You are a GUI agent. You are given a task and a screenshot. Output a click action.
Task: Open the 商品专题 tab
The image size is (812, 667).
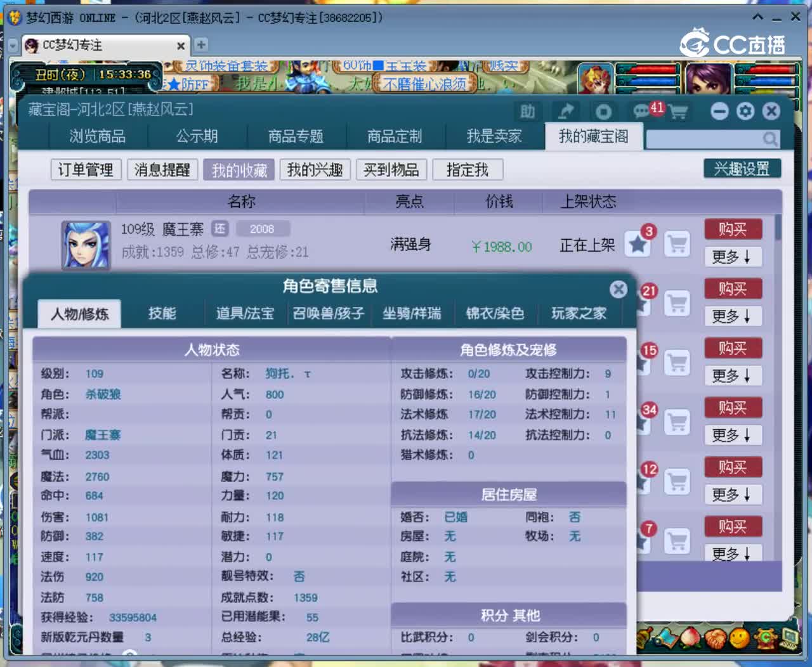pyautogui.click(x=296, y=136)
